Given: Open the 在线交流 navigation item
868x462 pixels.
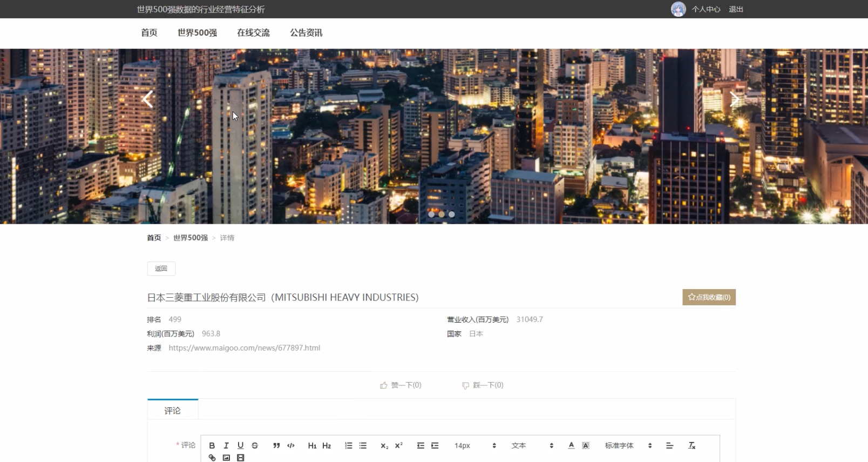Looking at the screenshot, I should [253, 33].
